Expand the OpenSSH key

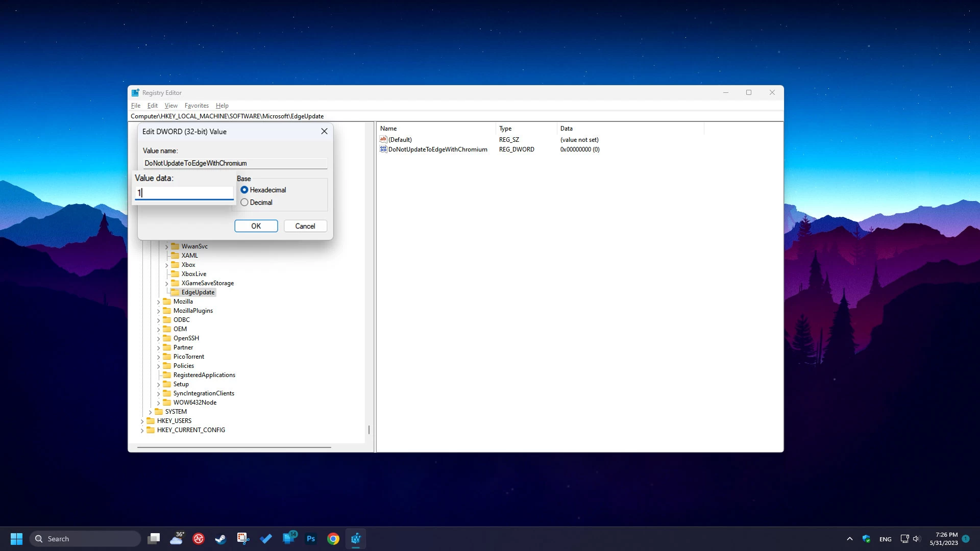pos(158,338)
